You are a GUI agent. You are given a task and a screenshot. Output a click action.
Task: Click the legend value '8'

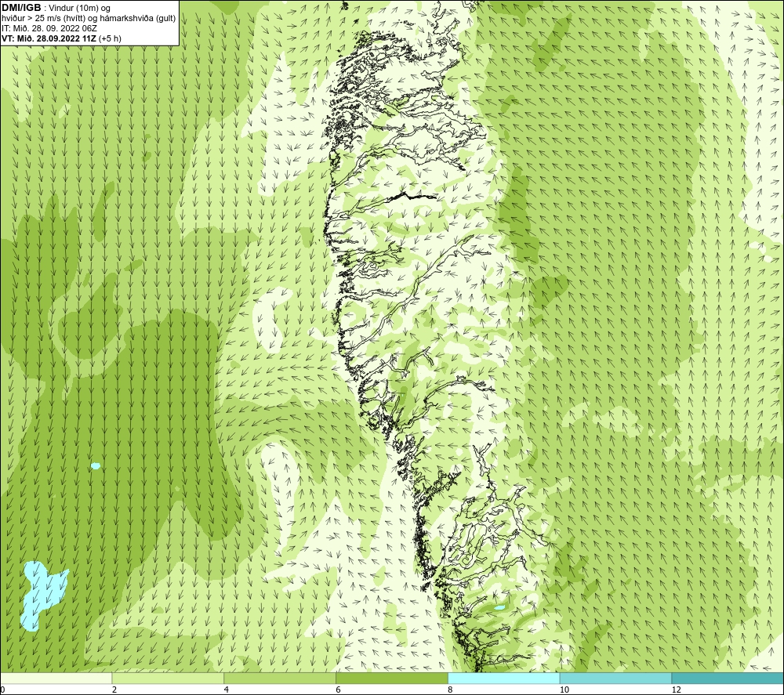(x=451, y=690)
